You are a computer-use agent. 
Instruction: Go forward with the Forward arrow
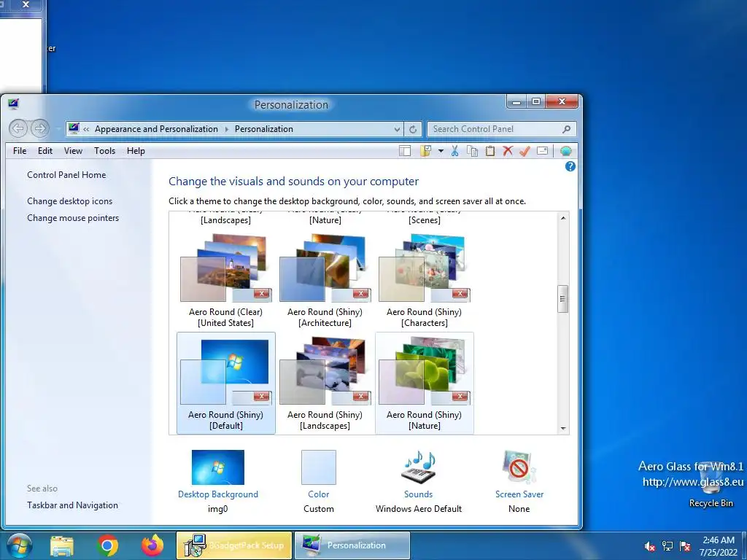coord(40,128)
